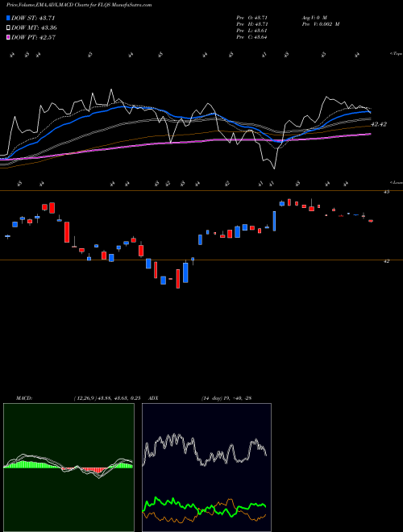403x532 pixels.
Task: Click the 'Pre L: 43.61' value
Action: 252,31
